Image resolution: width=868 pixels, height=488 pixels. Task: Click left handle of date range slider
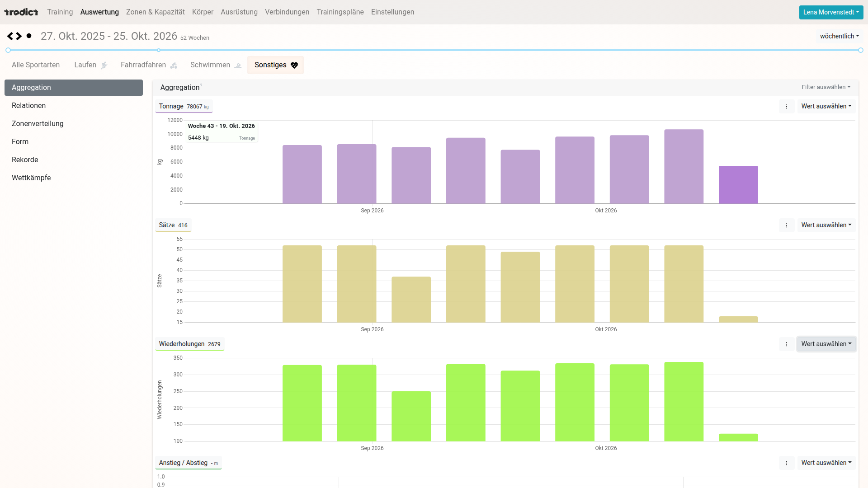coord(8,50)
